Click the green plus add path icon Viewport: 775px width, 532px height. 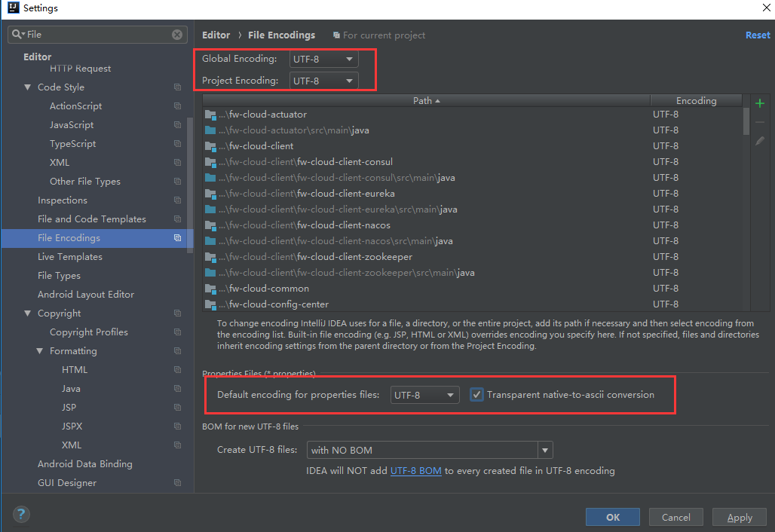point(759,103)
